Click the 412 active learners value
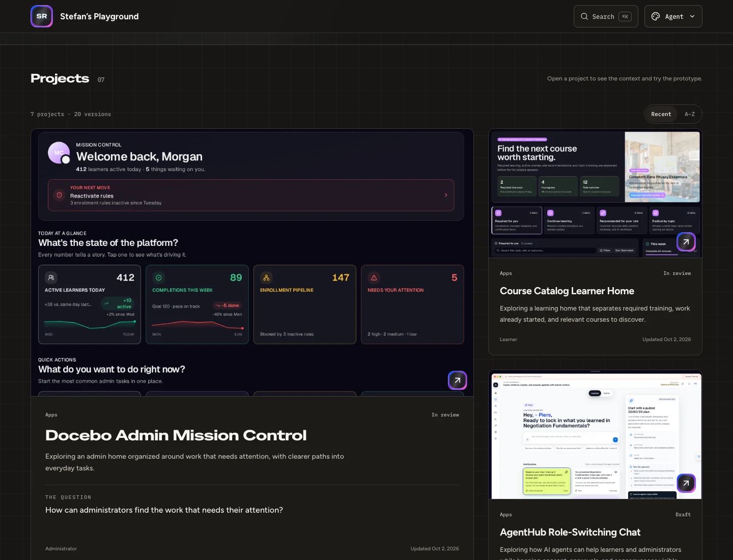 pyautogui.click(x=125, y=277)
